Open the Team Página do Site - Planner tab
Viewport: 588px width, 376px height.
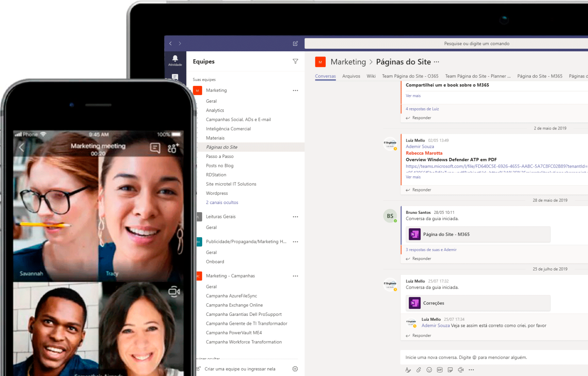coord(478,76)
